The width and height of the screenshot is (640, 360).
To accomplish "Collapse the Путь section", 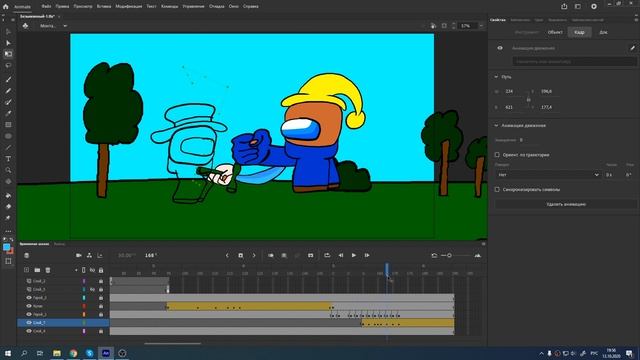I will 496,77.
